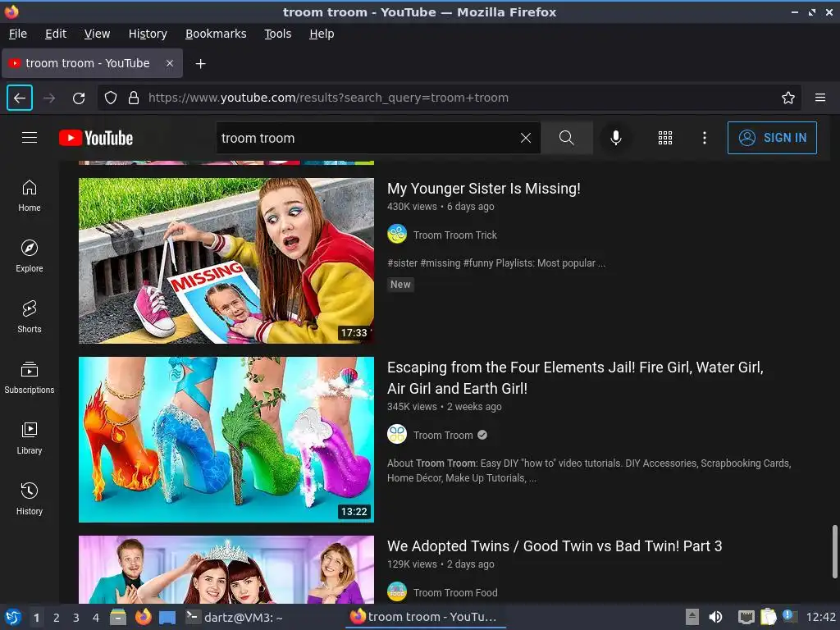Viewport: 840px width, 630px height.
Task: Open the Bookmarks menu
Action: [216, 34]
